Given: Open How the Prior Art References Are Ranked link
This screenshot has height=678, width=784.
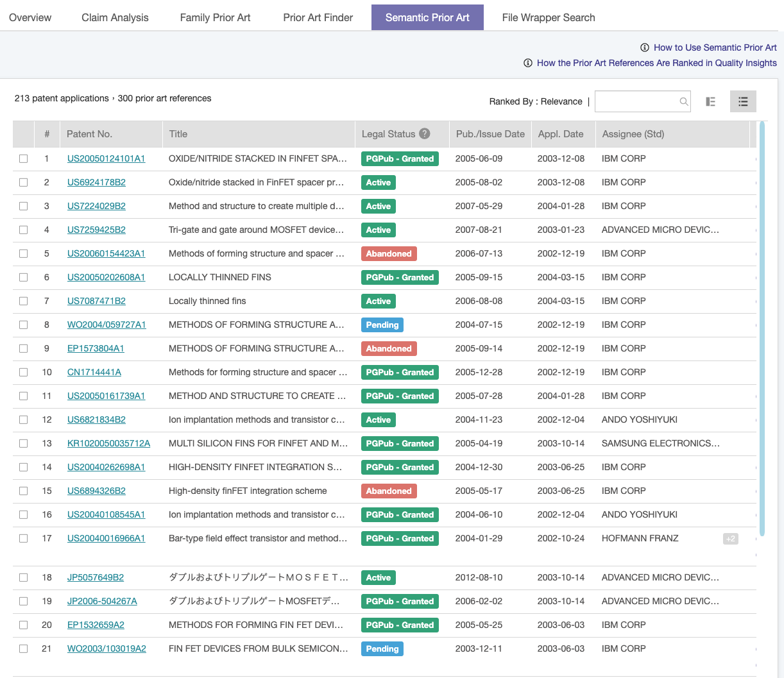Looking at the screenshot, I should [657, 63].
